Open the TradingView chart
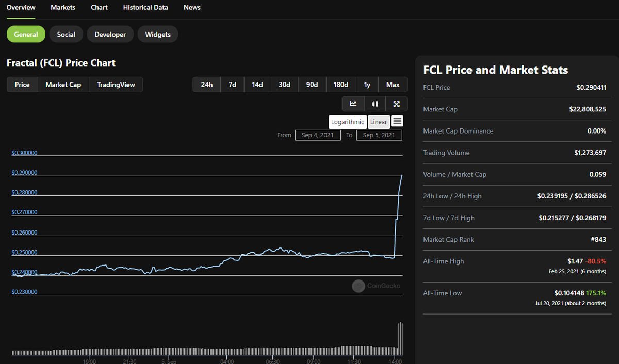The height and width of the screenshot is (364, 619). click(116, 84)
